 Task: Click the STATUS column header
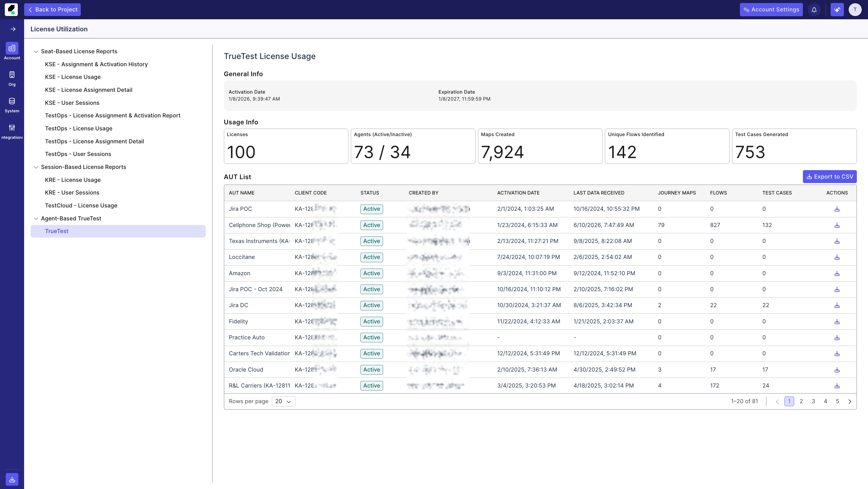tap(370, 193)
